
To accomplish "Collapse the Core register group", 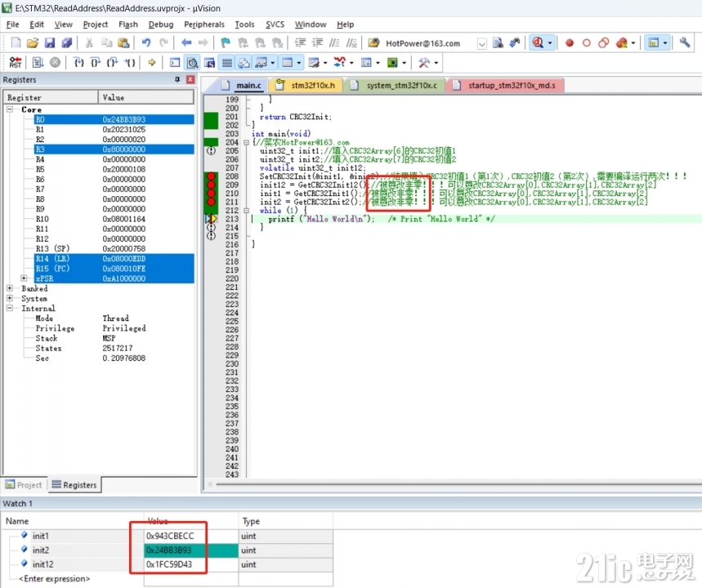I will coord(10,109).
